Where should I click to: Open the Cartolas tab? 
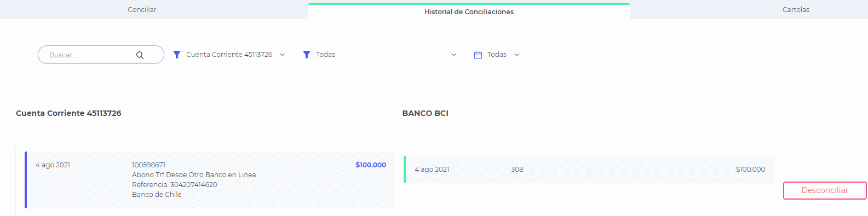pos(796,10)
